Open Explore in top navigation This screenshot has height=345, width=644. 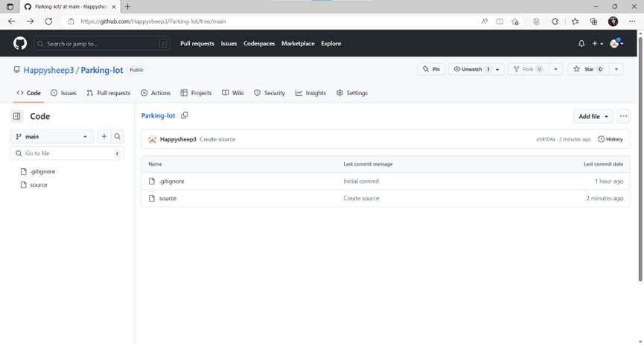(331, 43)
